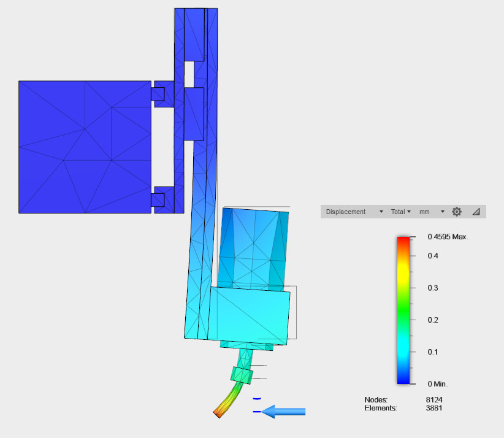Open the legend settings gear
This screenshot has height=438, width=504.
click(456, 212)
